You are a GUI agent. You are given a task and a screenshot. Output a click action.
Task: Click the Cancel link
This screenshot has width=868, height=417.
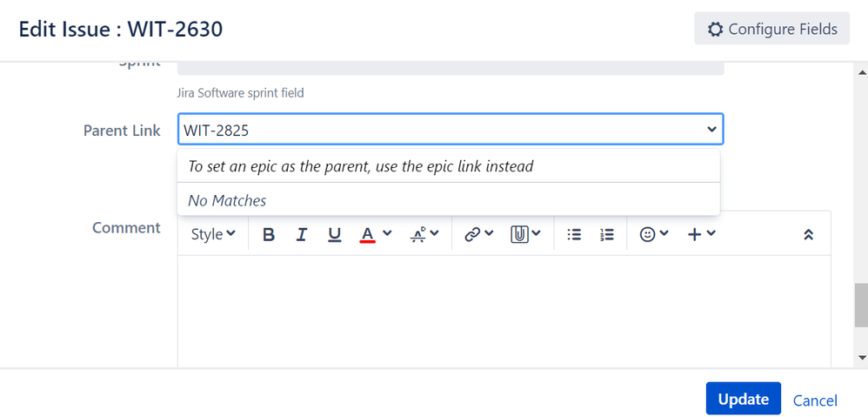point(815,400)
